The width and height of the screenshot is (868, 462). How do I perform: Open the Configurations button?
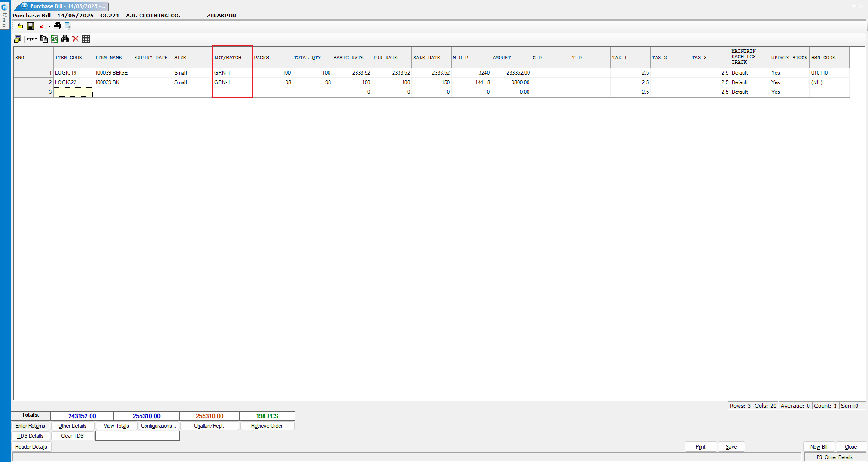click(158, 426)
